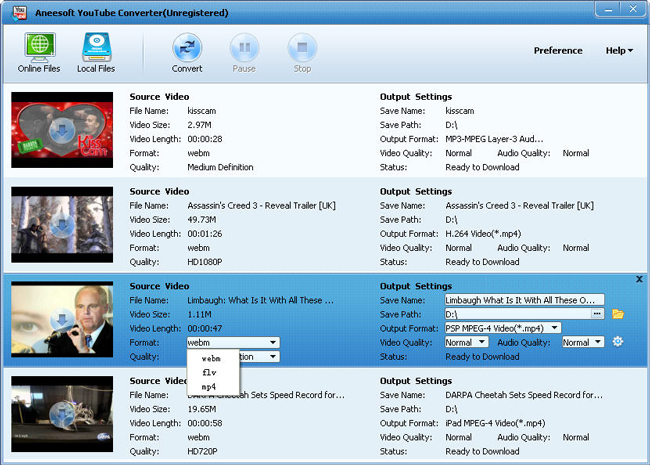Click the 'HD720P' quality value
650x465 pixels.
[202, 452]
